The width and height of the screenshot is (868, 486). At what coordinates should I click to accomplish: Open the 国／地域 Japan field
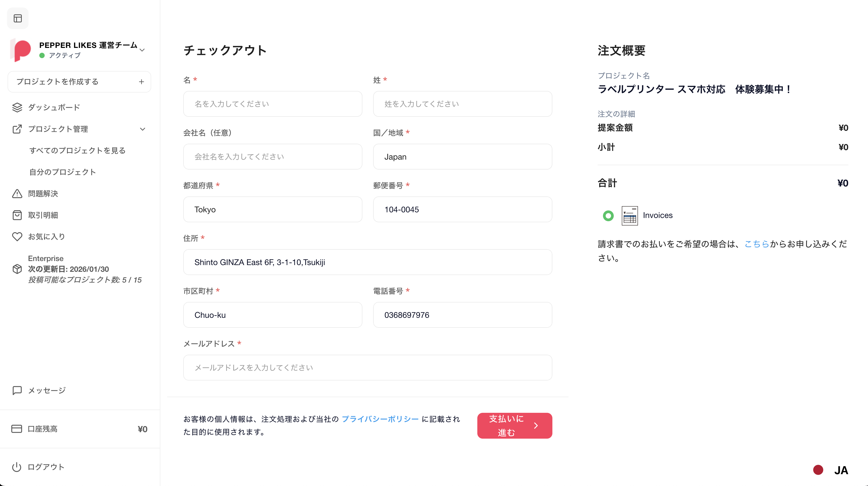(462, 157)
